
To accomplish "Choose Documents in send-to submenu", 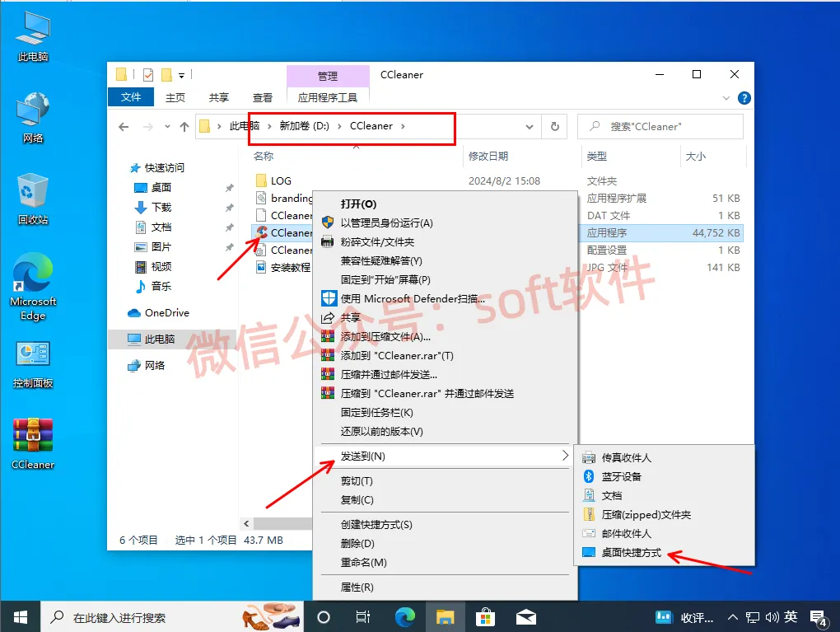I will click(x=665, y=495).
